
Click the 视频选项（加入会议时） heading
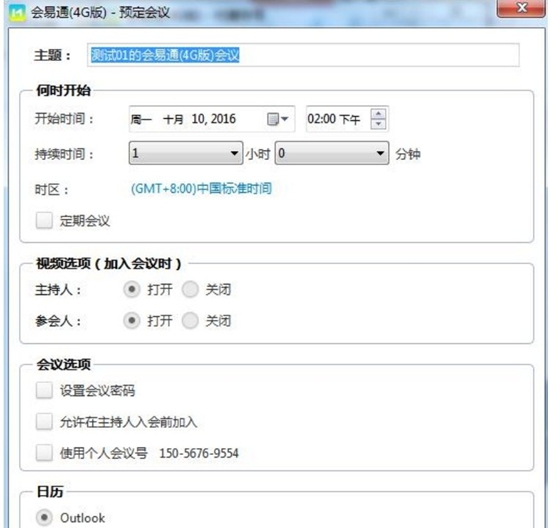tap(109, 263)
